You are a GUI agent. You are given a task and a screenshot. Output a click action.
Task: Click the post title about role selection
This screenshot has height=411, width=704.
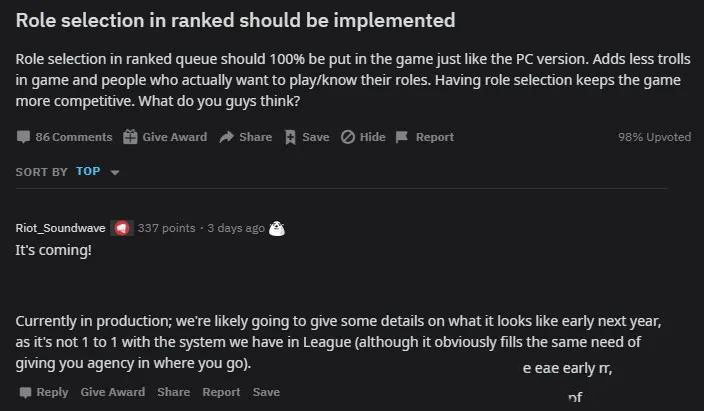[235, 20]
